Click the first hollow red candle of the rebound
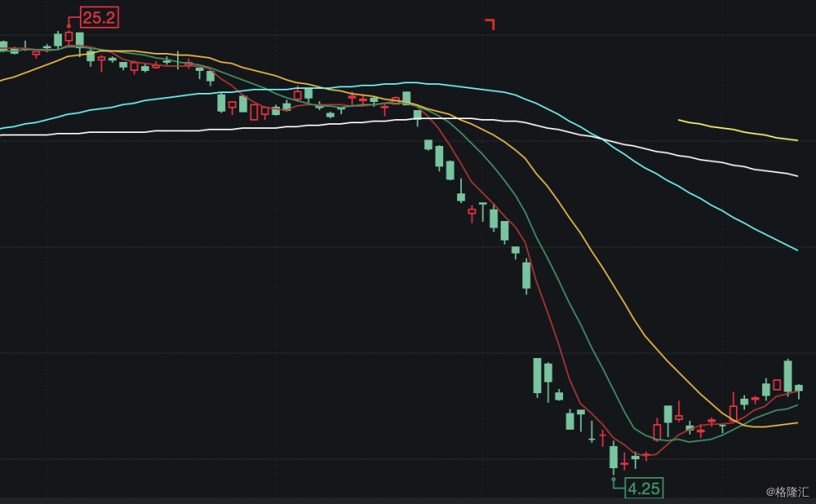This screenshot has width=816, height=504. 657,431
